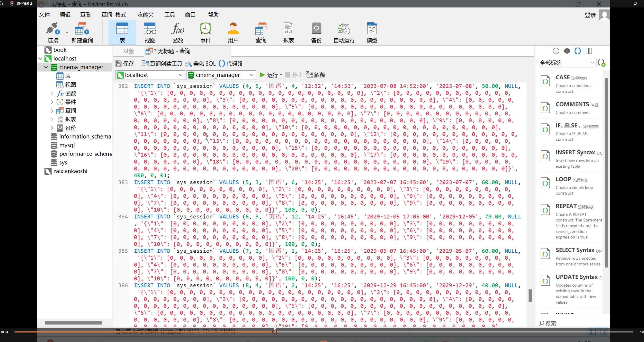
Task: Collapse the cinema_manager tree node
Action: pyautogui.click(x=46, y=67)
